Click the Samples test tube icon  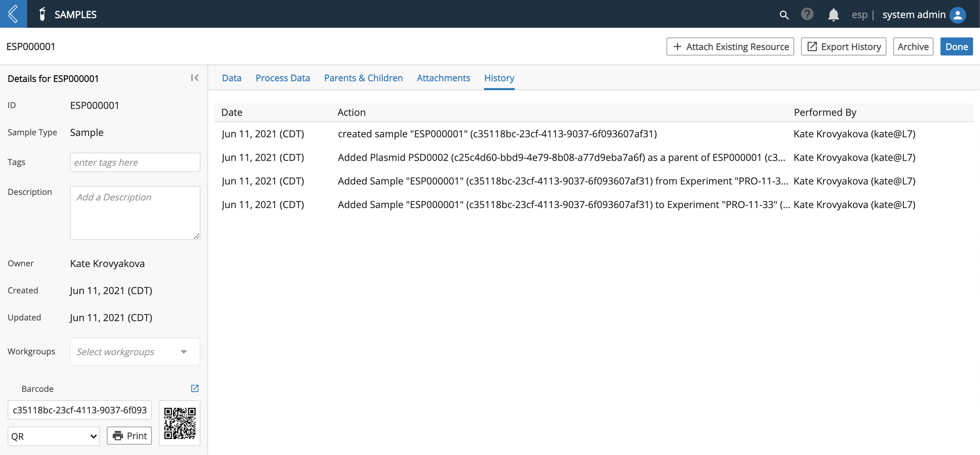click(x=42, y=14)
